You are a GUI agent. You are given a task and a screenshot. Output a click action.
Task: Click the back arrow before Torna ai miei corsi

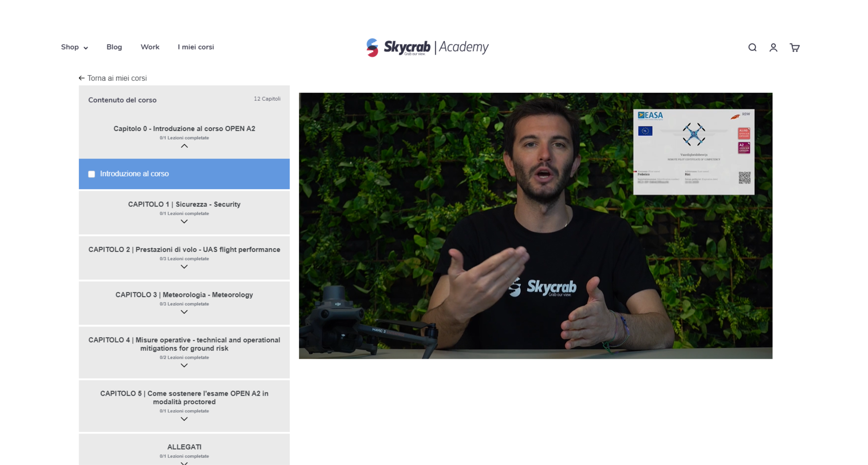tap(81, 78)
